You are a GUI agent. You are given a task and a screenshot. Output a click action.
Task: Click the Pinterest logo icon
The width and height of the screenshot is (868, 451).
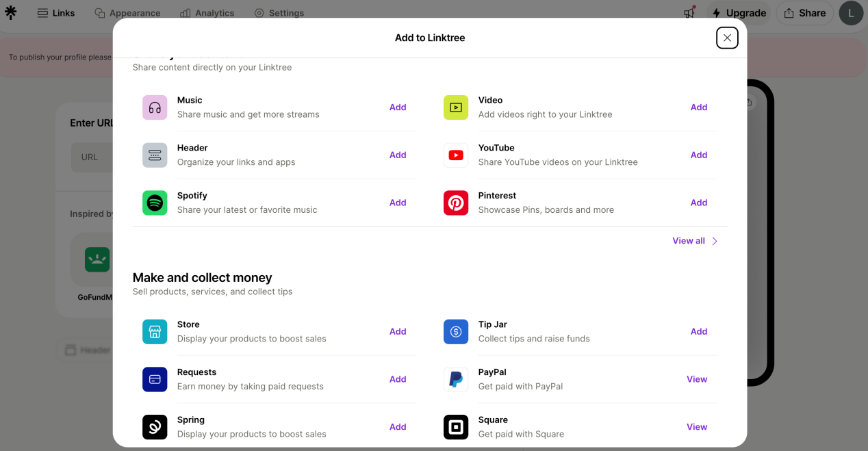[x=456, y=203]
